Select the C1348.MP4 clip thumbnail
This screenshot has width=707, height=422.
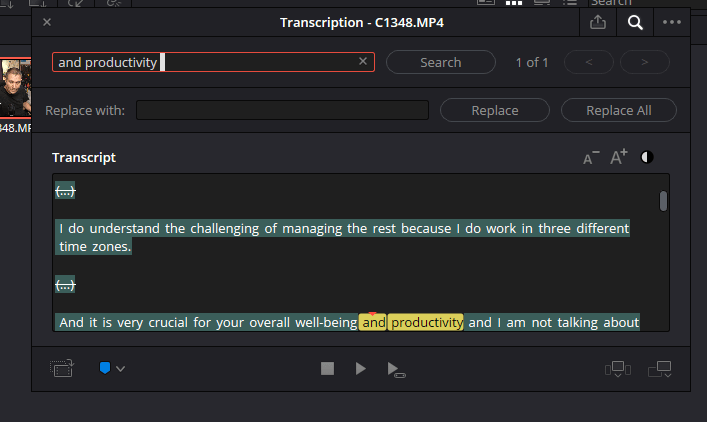[15, 87]
